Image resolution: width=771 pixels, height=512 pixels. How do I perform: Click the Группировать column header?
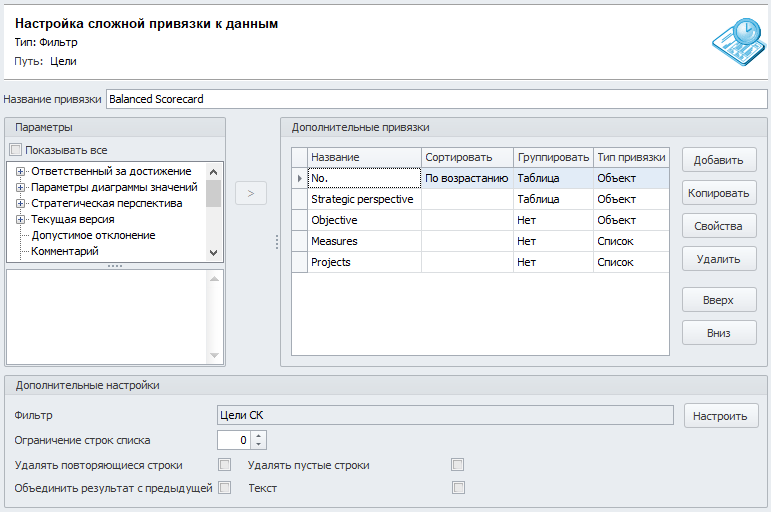click(x=553, y=157)
